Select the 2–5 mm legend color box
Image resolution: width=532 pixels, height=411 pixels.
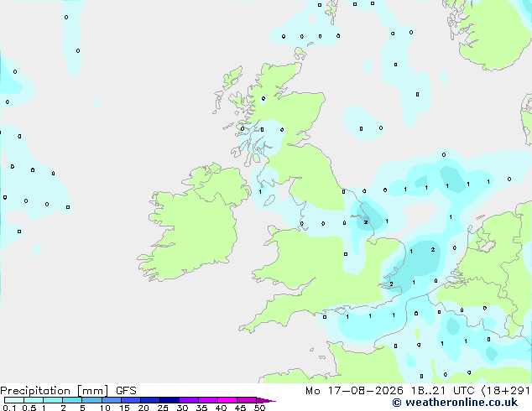click(x=72, y=400)
